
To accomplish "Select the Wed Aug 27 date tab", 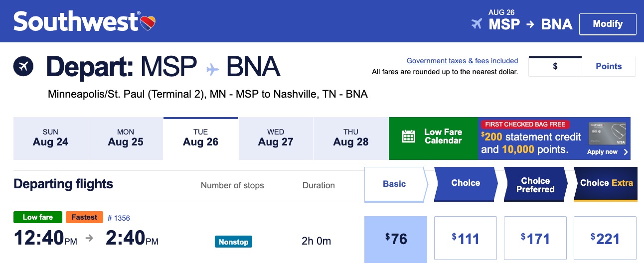I will pos(276,138).
